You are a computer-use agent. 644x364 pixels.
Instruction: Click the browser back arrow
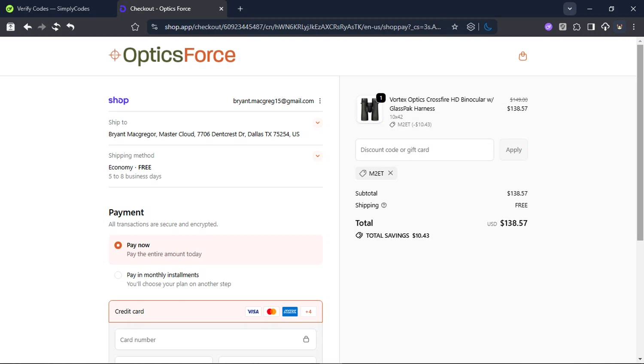[x=27, y=27]
